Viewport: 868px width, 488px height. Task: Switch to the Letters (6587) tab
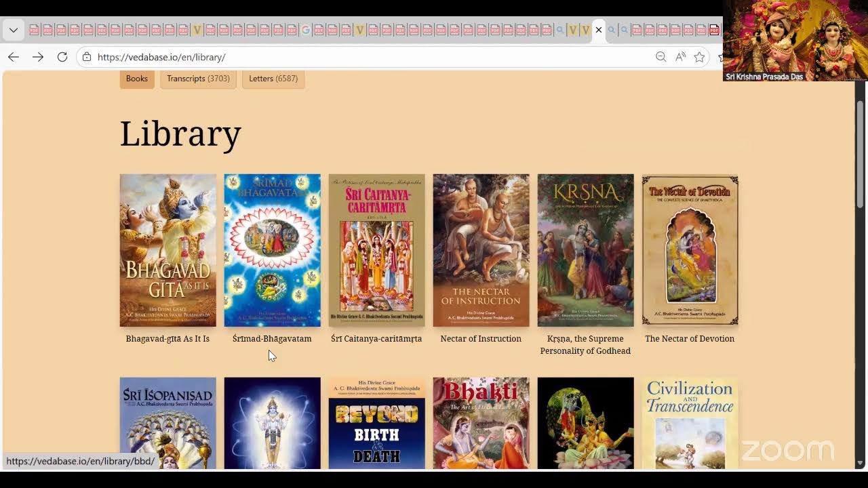click(x=273, y=79)
